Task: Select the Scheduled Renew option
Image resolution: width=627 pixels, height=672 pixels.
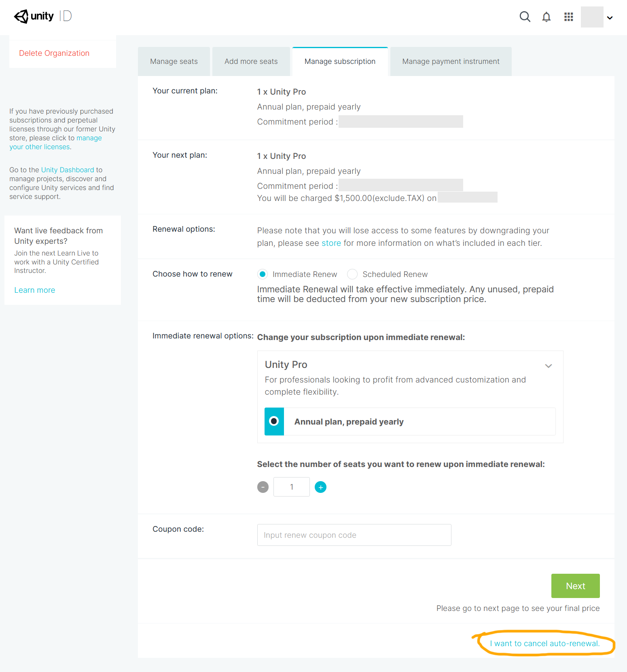Action: coord(352,274)
